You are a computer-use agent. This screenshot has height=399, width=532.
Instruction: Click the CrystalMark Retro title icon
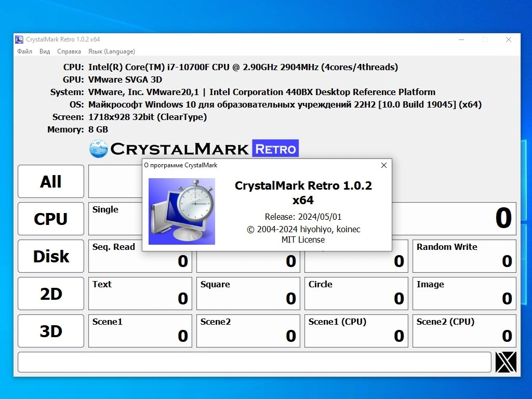pos(19,39)
